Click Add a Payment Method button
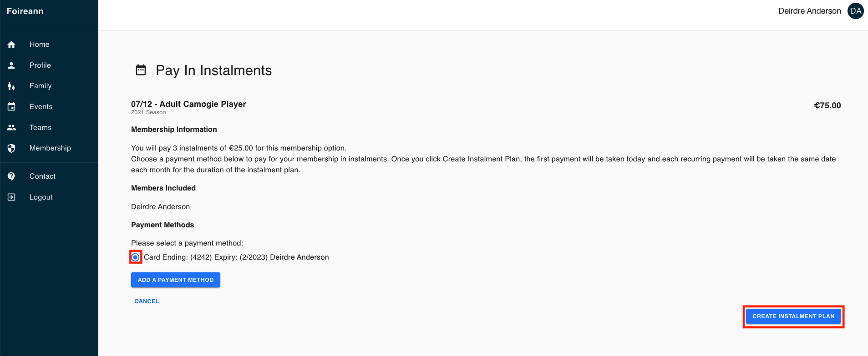The height and width of the screenshot is (356, 868). pyautogui.click(x=176, y=280)
